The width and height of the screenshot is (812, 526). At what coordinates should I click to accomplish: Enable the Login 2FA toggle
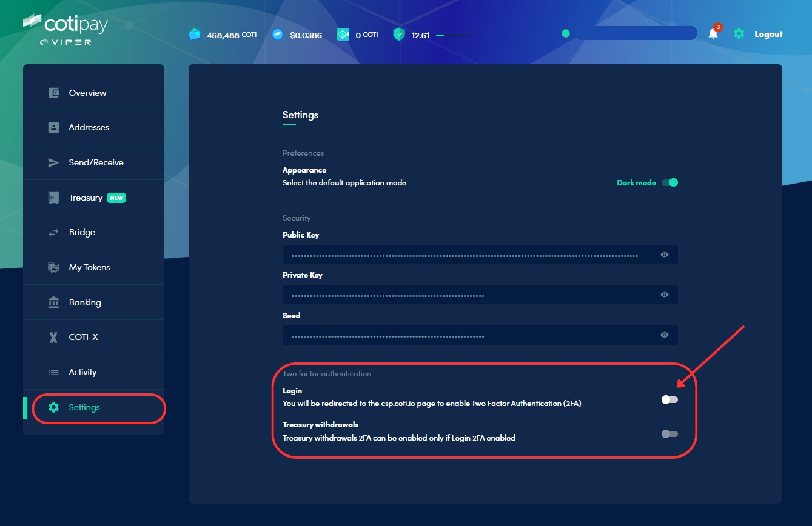669,399
